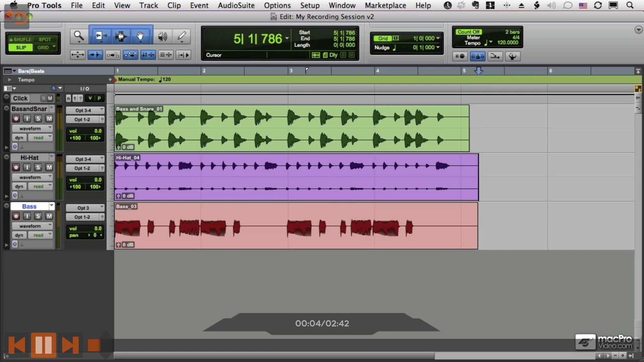Record-enable the BasandSnar track
The width and height of the screenshot is (644, 362).
(16, 119)
